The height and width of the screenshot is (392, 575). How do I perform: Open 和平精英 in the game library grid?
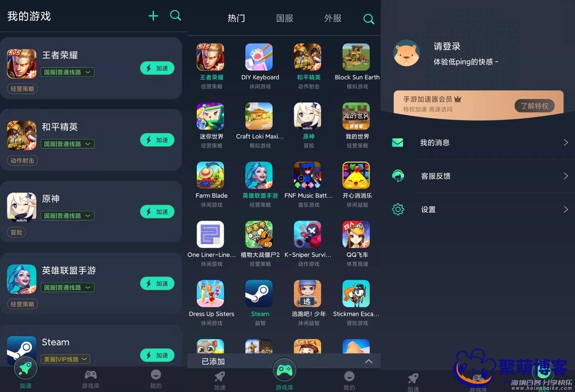tap(307, 57)
